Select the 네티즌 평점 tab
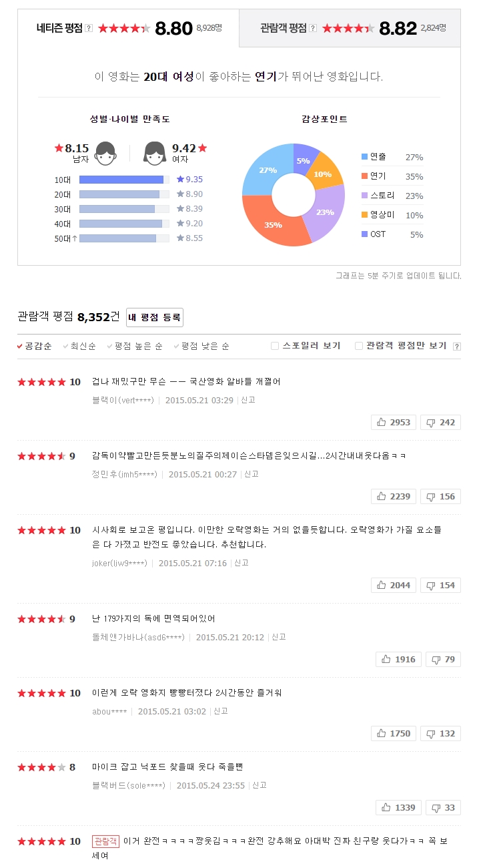The image size is (485, 868). coord(128,28)
